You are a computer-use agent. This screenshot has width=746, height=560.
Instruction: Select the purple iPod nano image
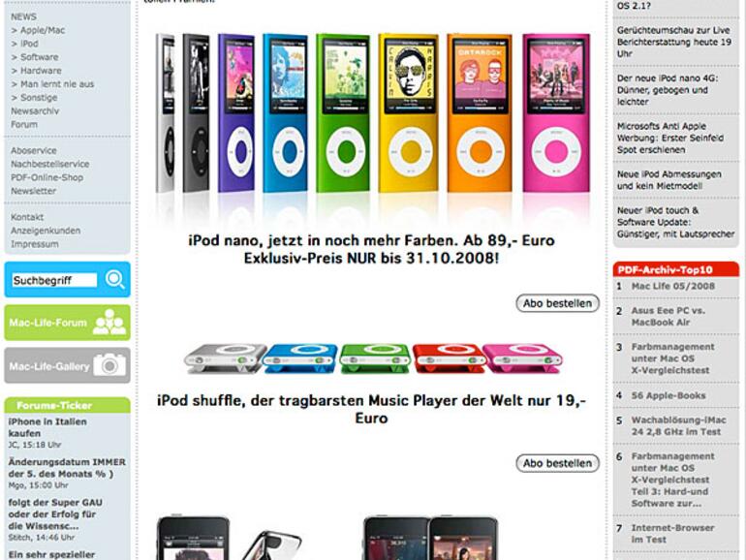pyautogui.click(x=236, y=112)
